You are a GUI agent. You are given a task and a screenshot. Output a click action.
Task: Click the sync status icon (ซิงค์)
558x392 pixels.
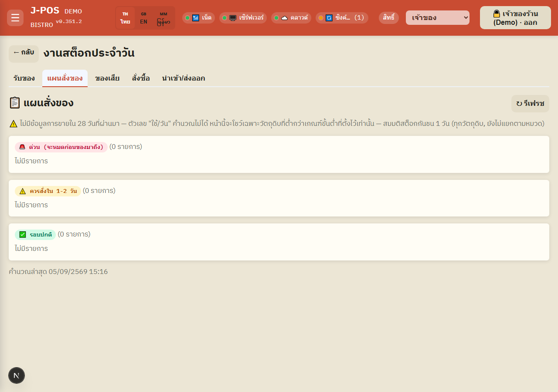(x=329, y=18)
